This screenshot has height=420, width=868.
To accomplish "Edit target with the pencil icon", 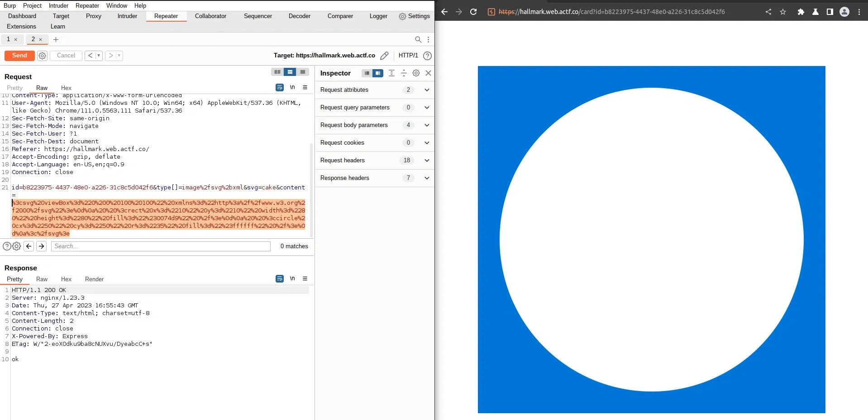I will pyautogui.click(x=384, y=56).
